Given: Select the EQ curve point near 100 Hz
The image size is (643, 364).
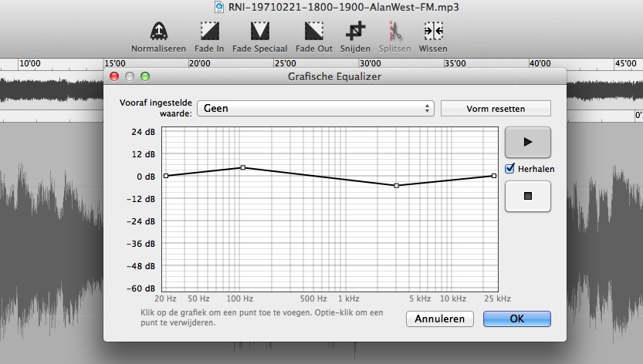Looking at the screenshot, I should (242, 167).
